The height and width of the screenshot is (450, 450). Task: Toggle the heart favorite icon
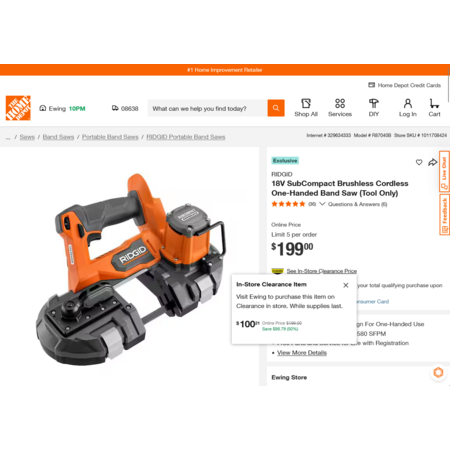pos(419,162)
